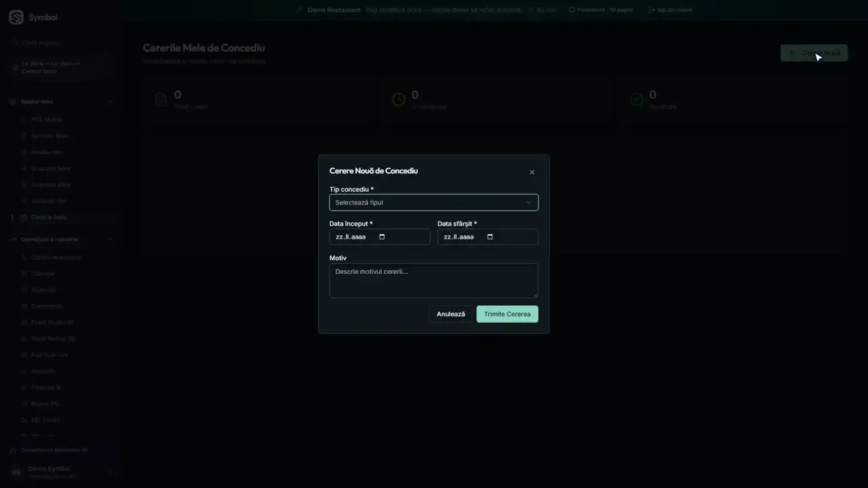Focus the Caută pagină search box

(x=61, y=43)
